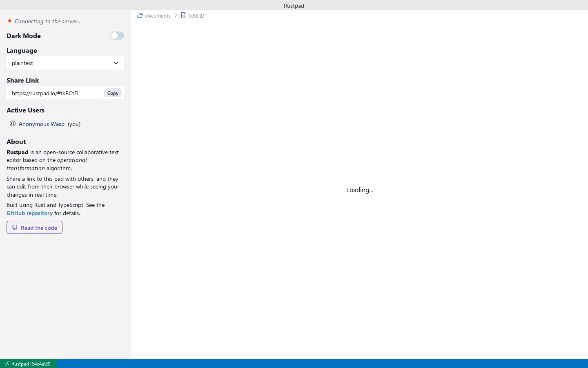Click the Active Users heading
Viewport: 588px width, 368px height.
25,110
